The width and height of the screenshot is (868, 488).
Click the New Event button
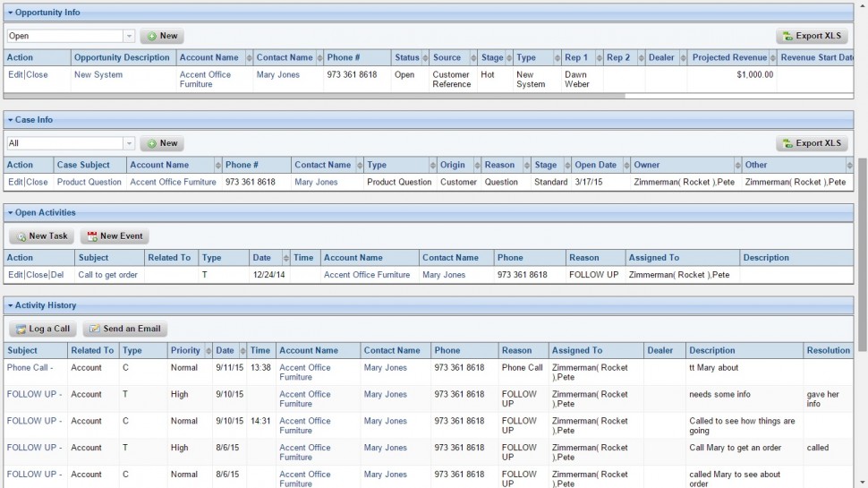(x=115, y=236)
